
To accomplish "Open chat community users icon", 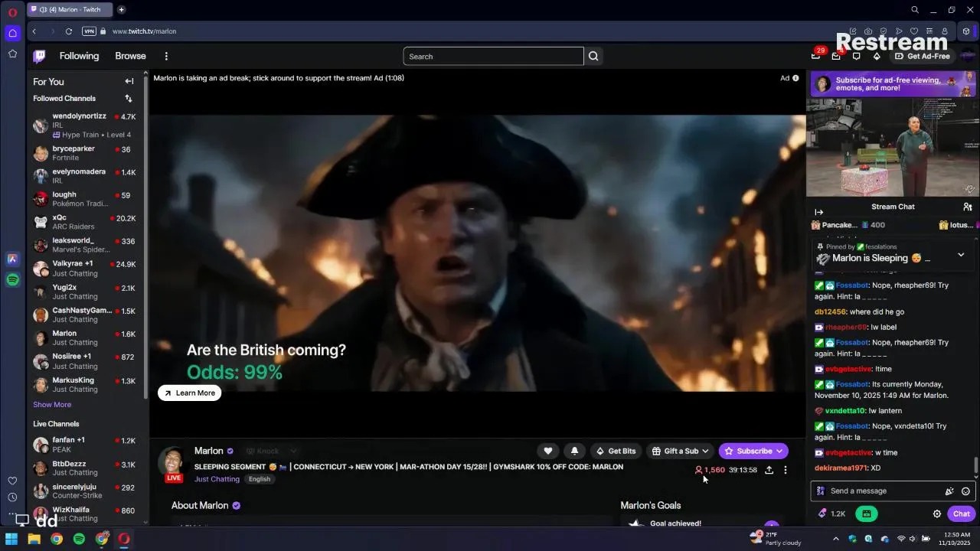I will tap(968, 207).
